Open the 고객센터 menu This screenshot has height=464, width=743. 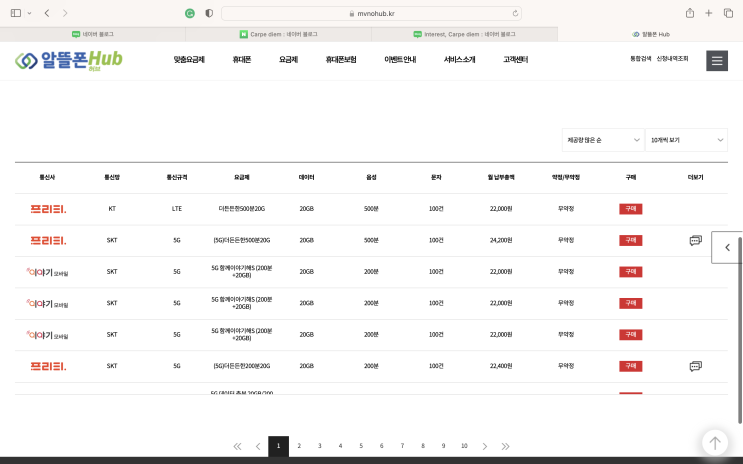(x=515, y=59)
